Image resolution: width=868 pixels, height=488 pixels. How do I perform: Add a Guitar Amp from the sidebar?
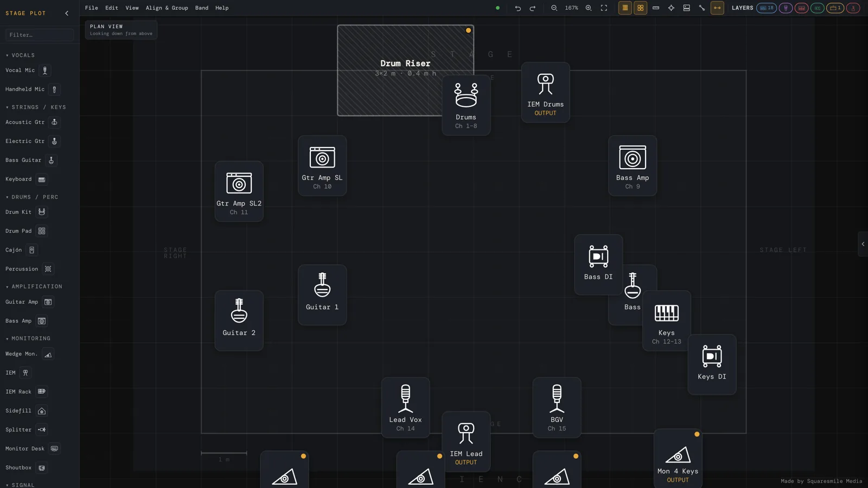(x=29, y=302)
